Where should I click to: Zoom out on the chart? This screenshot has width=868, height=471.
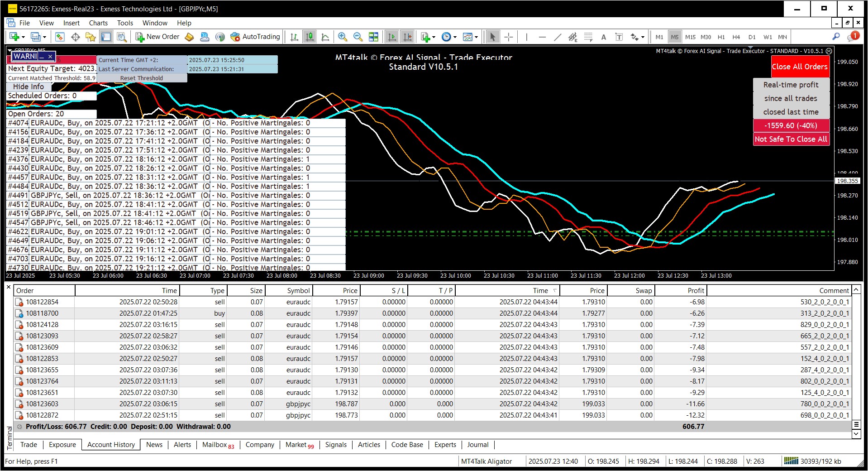tap(358, 37)
